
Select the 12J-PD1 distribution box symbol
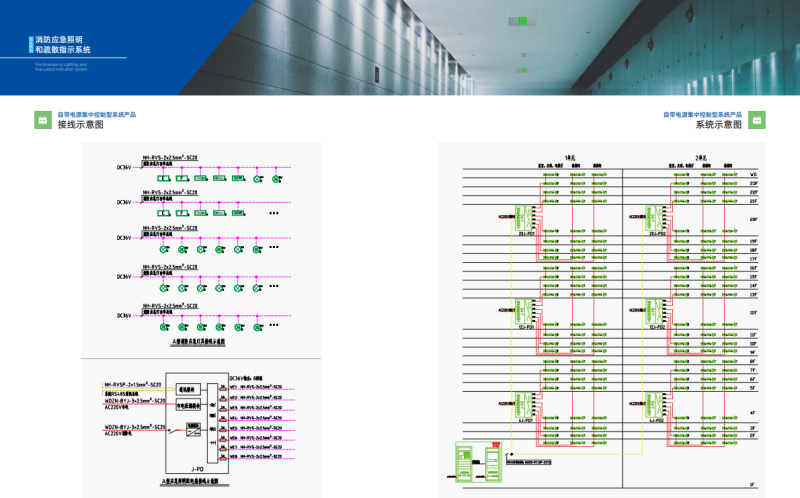click(523, 311)
